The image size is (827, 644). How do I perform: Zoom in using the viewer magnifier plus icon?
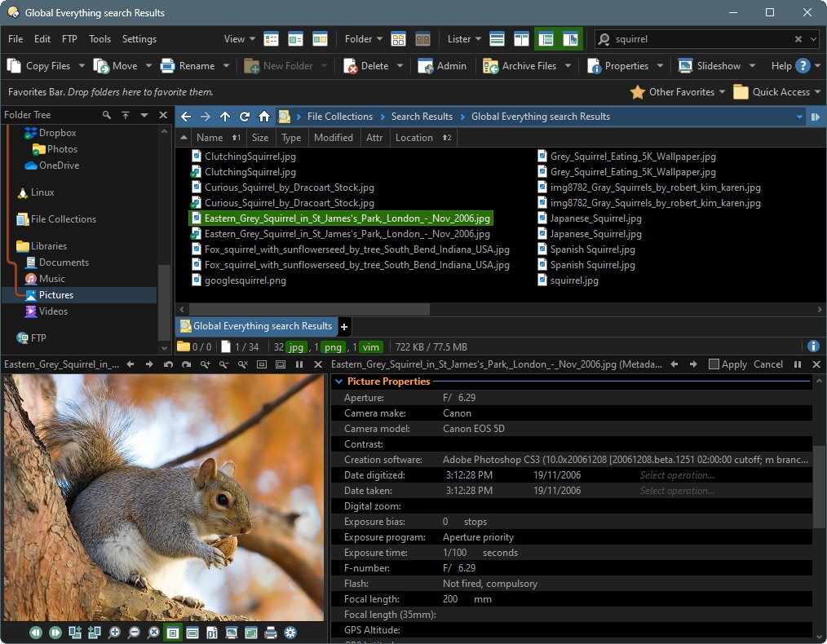[x=114, y=633]
